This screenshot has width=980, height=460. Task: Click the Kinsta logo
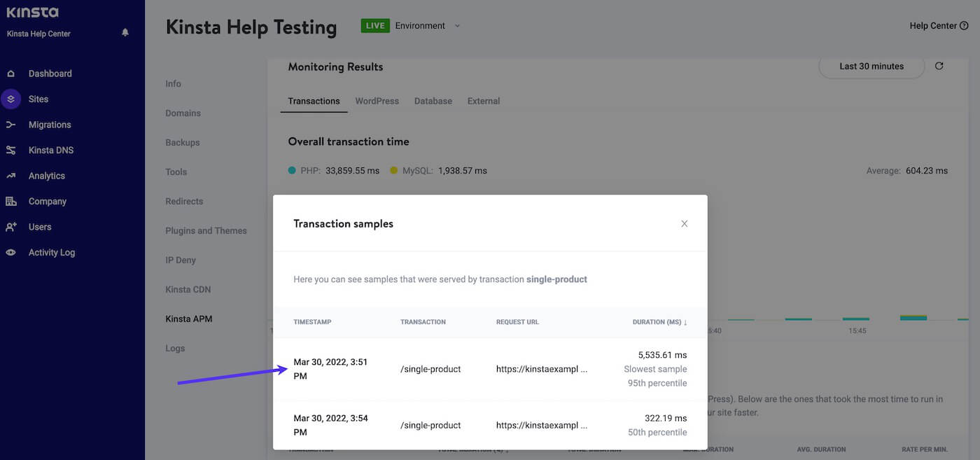click(33, 12)
